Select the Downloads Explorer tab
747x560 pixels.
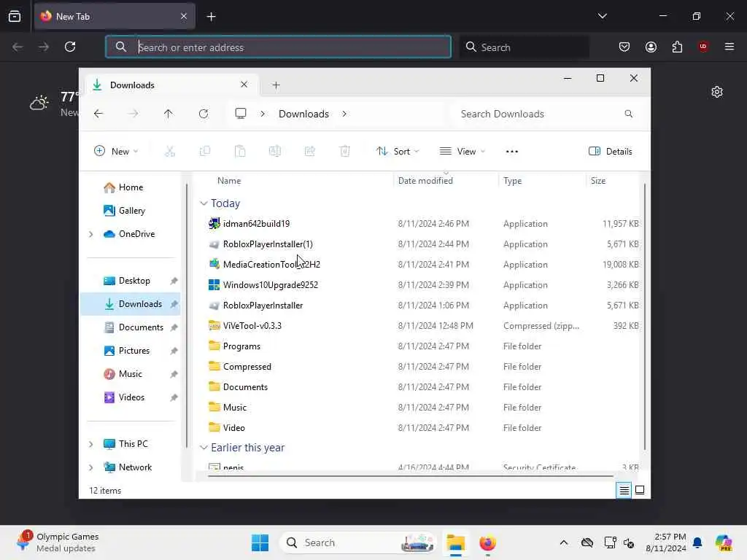point(171,85)
